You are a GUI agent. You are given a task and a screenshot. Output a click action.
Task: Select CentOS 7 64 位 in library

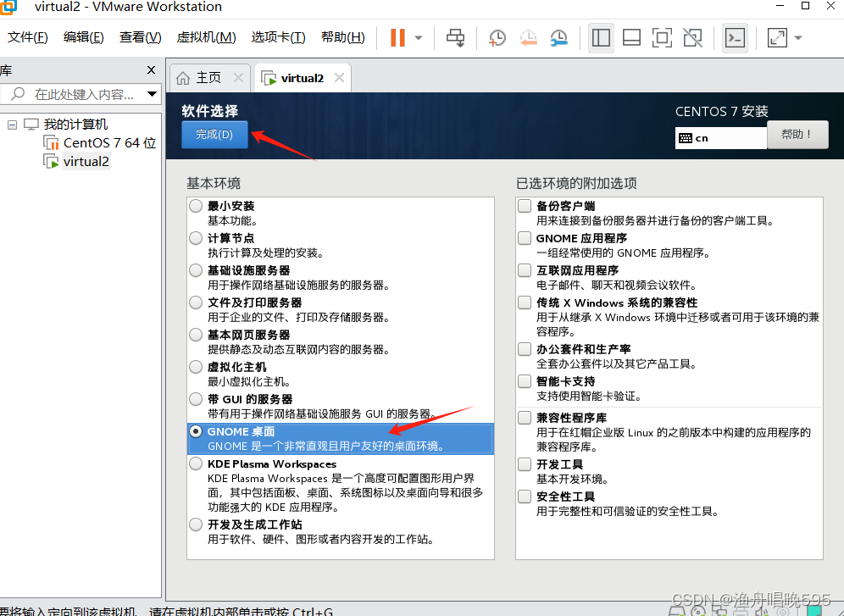[109, 143]
